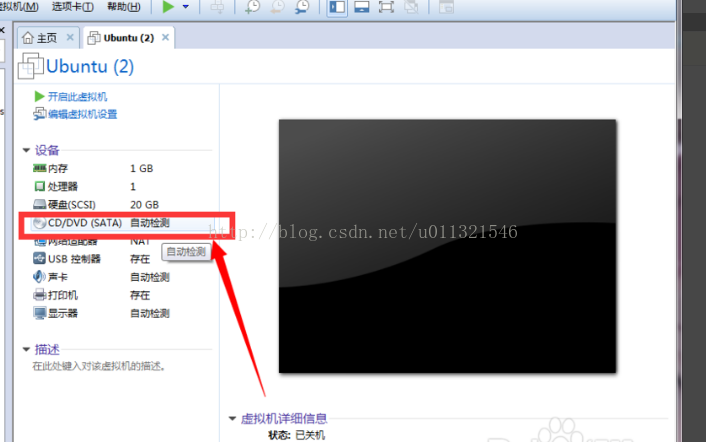The height and width of the screenshot is (442, 706).
Task: Click the grayed-out Send Ctrl+Alt+Del toolbar icon
Action: click(217, 7)
